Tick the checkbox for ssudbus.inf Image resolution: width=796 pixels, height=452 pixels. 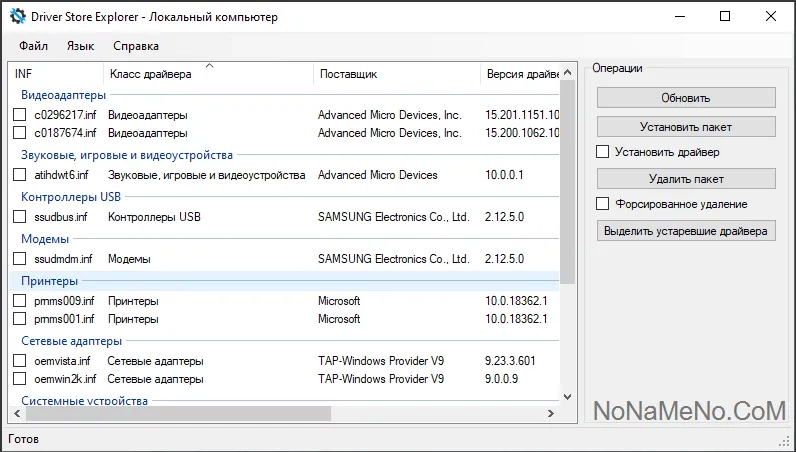point(20,217)
